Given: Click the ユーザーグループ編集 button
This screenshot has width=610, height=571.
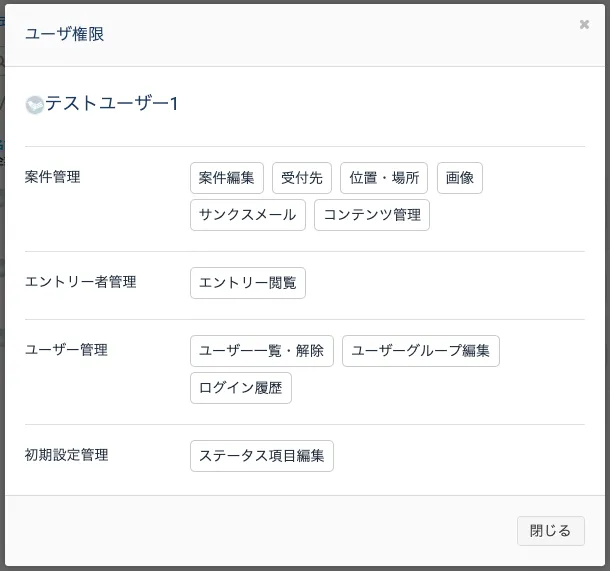Looking at the screenshot, I should 421,351.
